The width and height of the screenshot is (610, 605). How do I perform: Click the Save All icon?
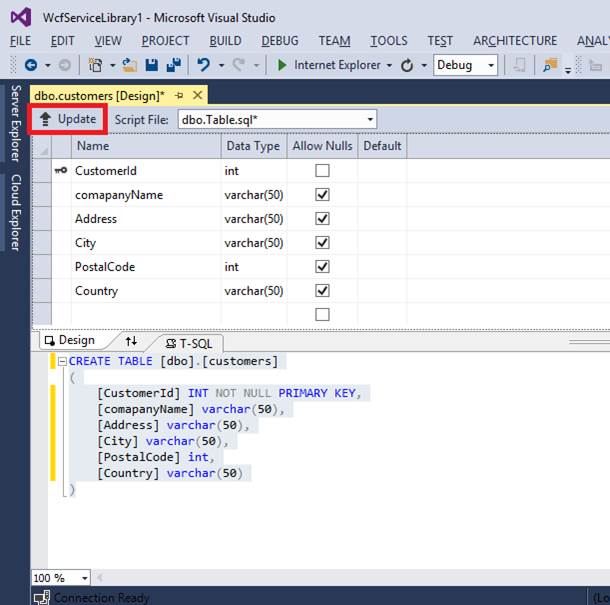[173, 65]
